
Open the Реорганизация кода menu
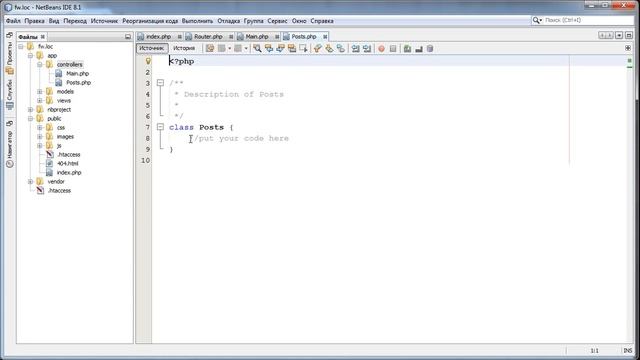coord(150,21)
